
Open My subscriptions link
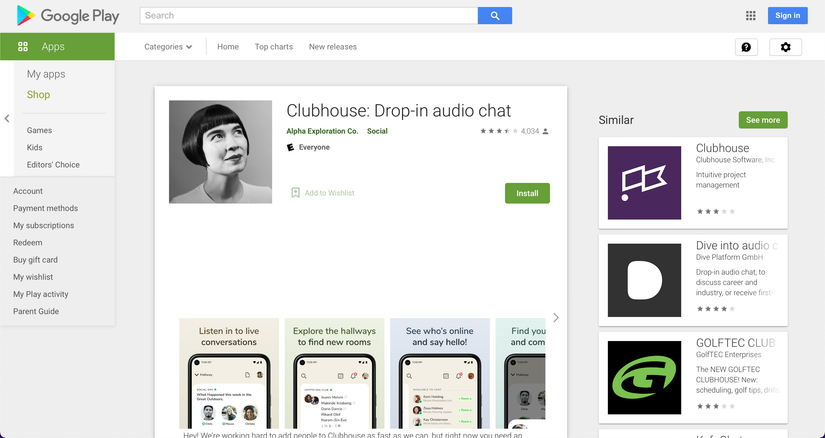[x=44, y=225]
